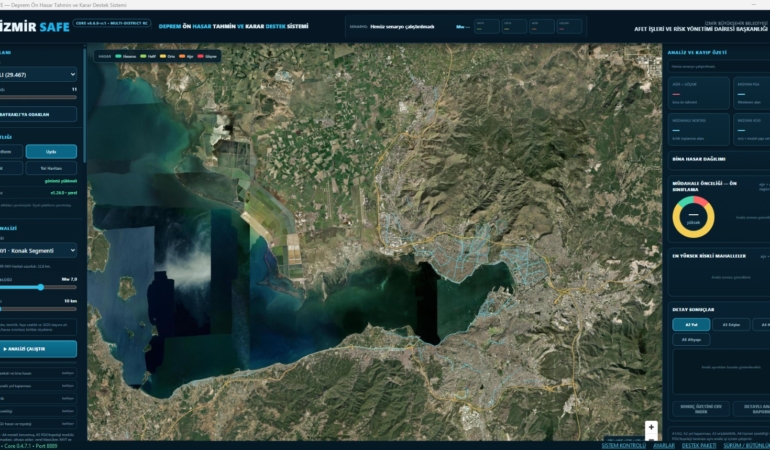The height and width of the screenshot is (450, 770).
Task: Click the Bina Hasar Dağılımı section header
Action: (698, 159)
